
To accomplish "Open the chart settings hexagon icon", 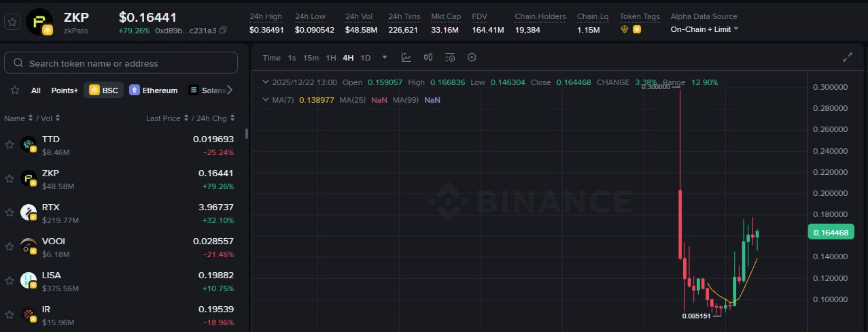I will click(472, 58).
